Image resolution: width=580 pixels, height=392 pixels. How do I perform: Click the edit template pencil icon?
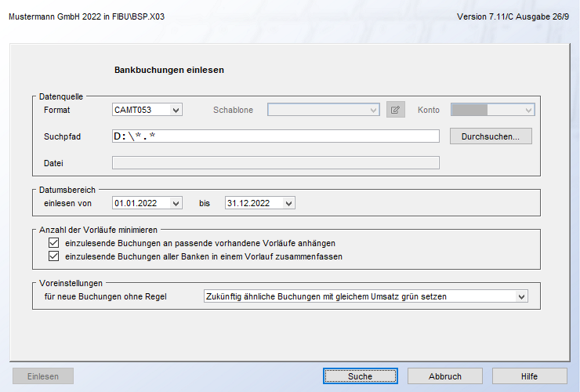click(x=396, y=110)
